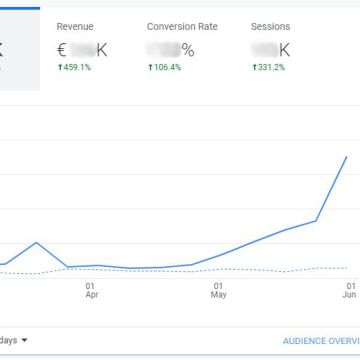Click the 331.2% sessions change figure
360x360 pixels.
tap(271, 67)
